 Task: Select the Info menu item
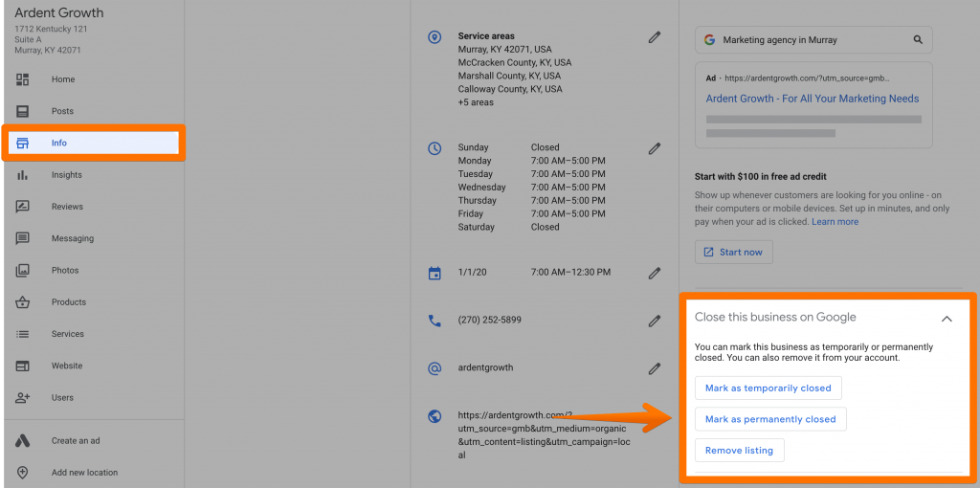coord(94,144)
